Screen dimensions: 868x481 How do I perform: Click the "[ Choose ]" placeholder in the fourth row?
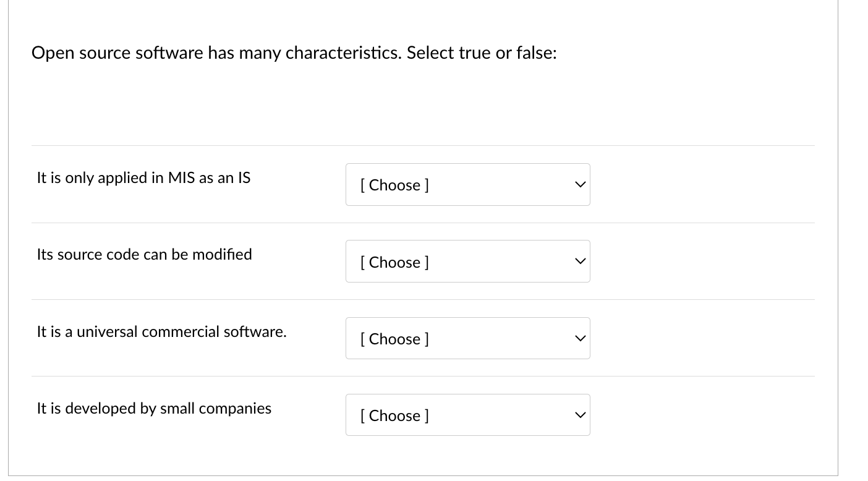(x=394, y=415)
